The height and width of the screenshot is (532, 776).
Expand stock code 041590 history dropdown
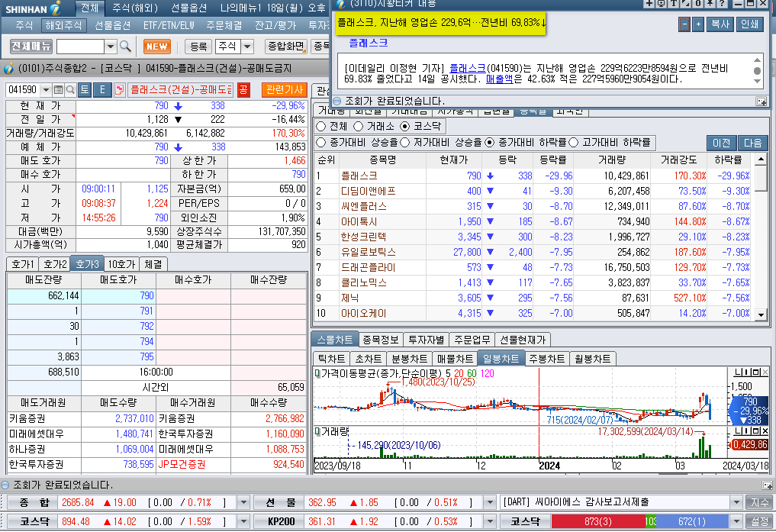(46, 89)
